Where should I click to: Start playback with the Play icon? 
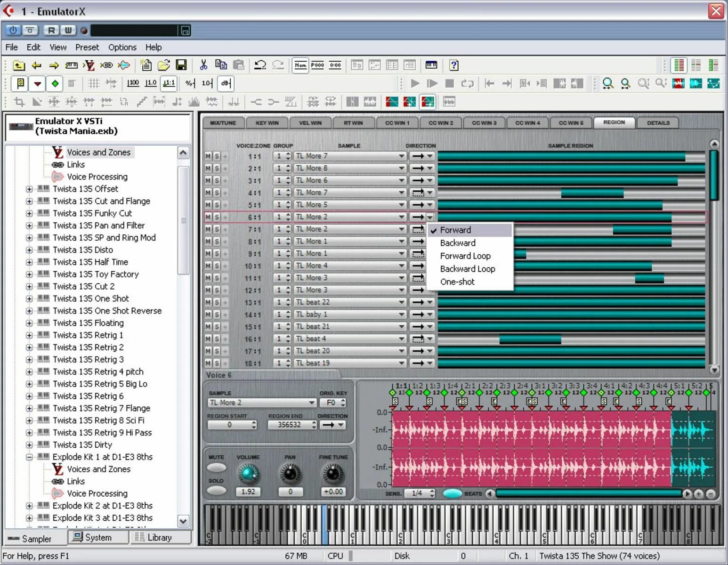click(x=414, y=83)
